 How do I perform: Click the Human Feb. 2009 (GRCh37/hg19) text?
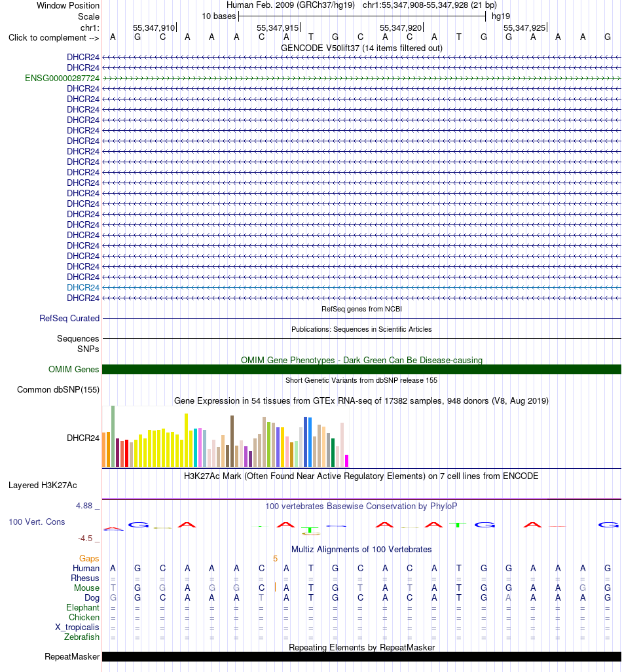point(291,5)
